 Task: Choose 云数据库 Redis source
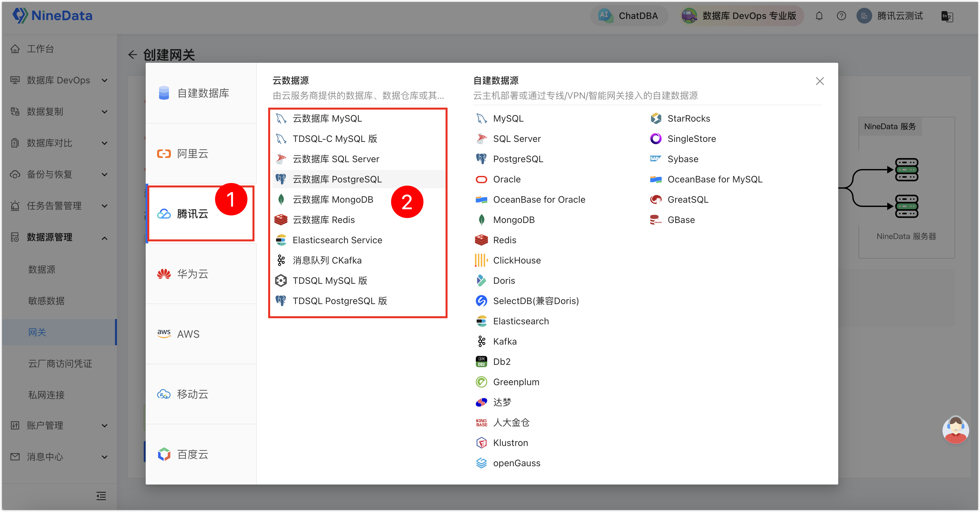(358, 220)
